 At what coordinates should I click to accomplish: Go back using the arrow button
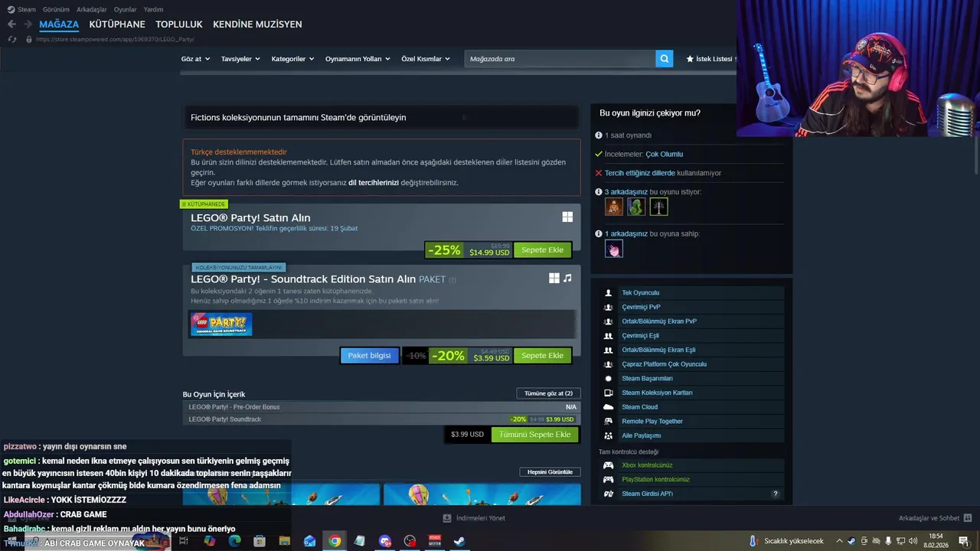tap(11, 24)
